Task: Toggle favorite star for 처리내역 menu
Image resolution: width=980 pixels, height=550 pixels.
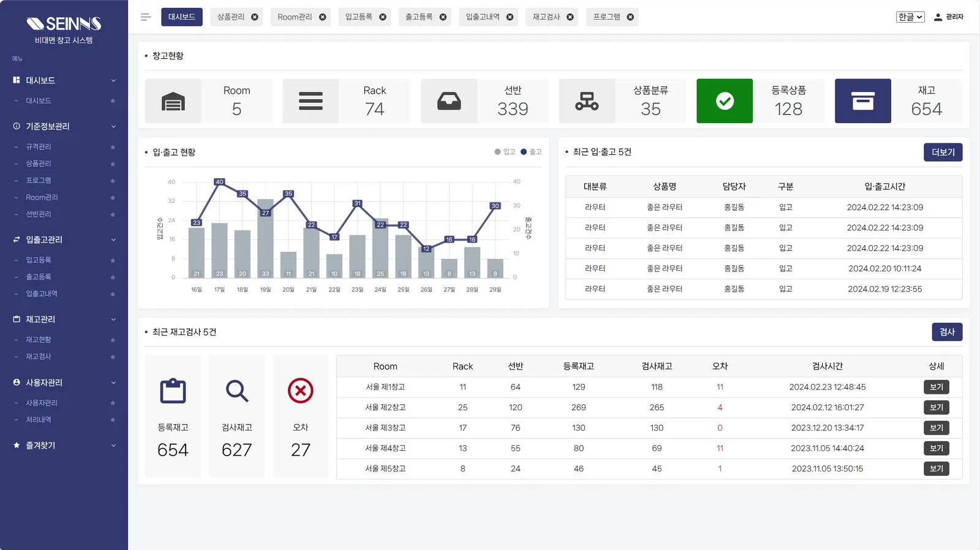Action: pyautogui.click(x=113, y=420)
